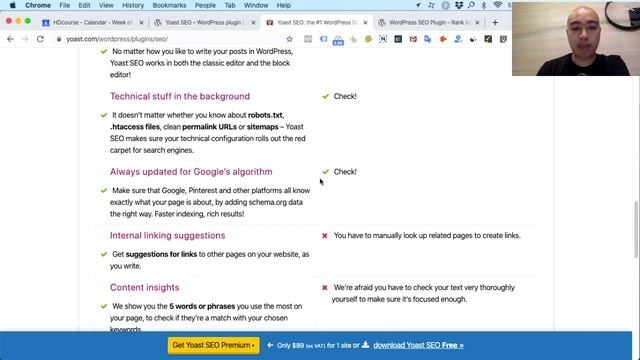Screen dimensions: 640x360
Task: Click 'Only $89 for 1 site' banner text
Action: pos(314,345)
